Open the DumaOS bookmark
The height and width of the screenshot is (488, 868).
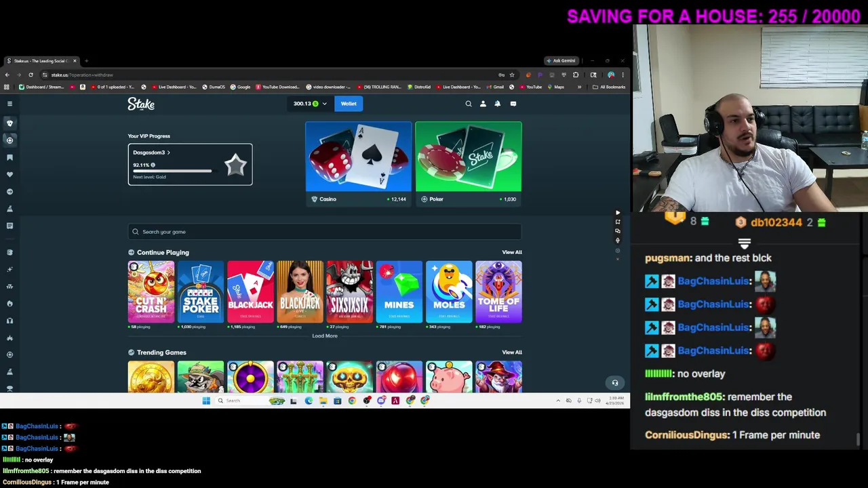coord(213,87)
